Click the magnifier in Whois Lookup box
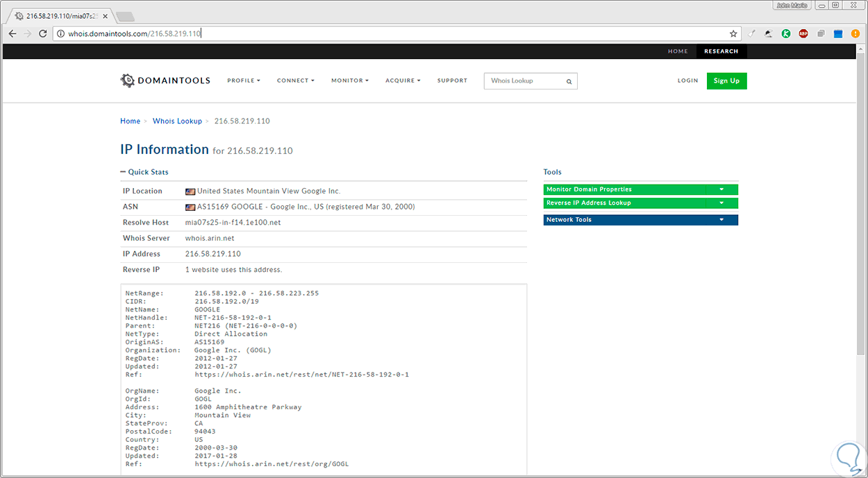Viewport: 868px width, 478px height. (x=569, y=81)
